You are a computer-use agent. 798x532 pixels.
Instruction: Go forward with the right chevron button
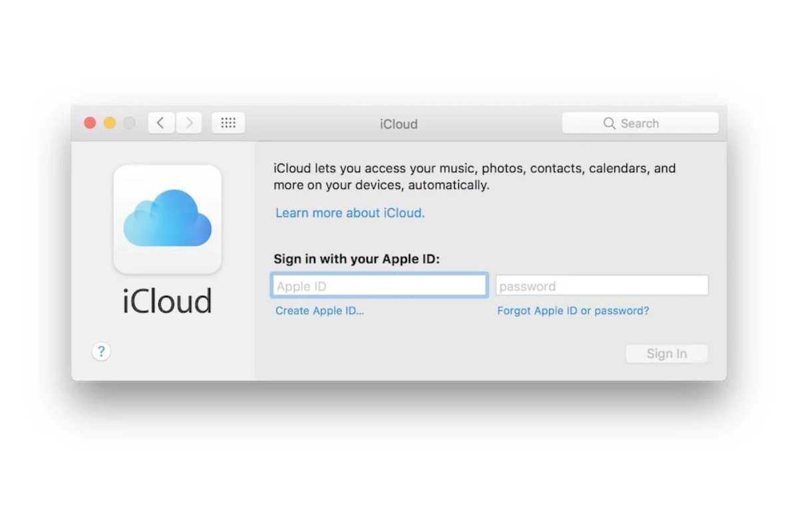(x=190, y=123)
